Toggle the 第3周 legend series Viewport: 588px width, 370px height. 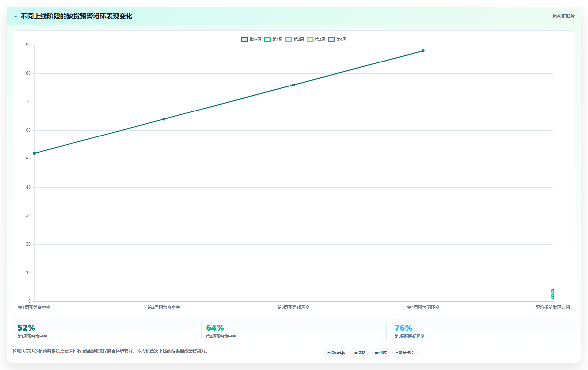[316, 39]
